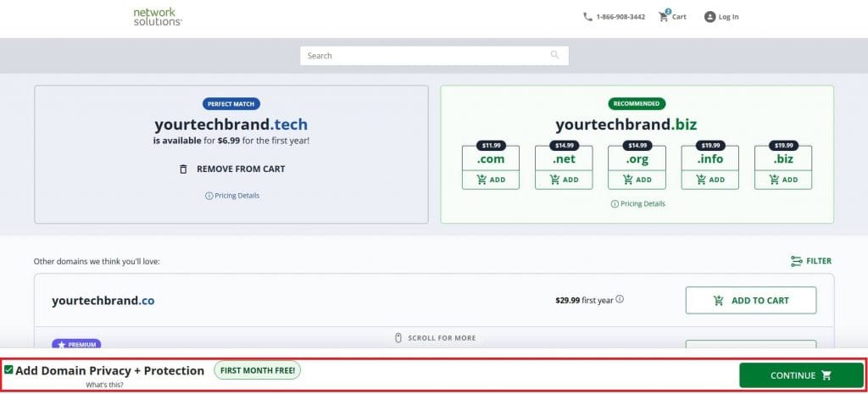
Task: Add the .biz domain for $19.99
Action: pos(783,180)
